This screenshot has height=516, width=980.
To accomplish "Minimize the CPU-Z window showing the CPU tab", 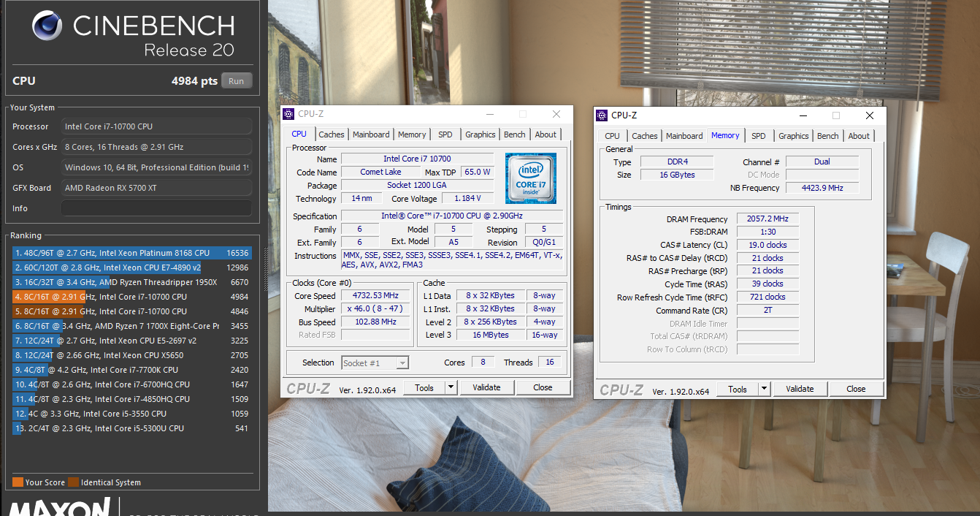I will (x=489, y=114).
